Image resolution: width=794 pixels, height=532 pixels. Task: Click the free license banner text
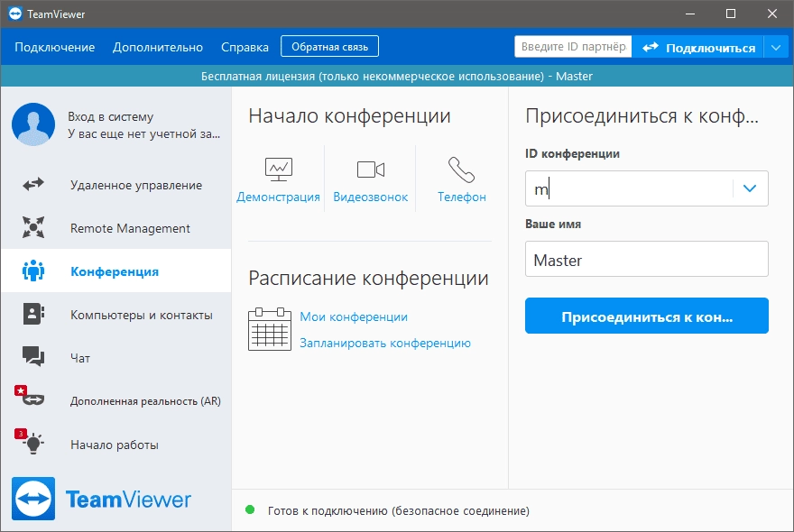[396, 77]
